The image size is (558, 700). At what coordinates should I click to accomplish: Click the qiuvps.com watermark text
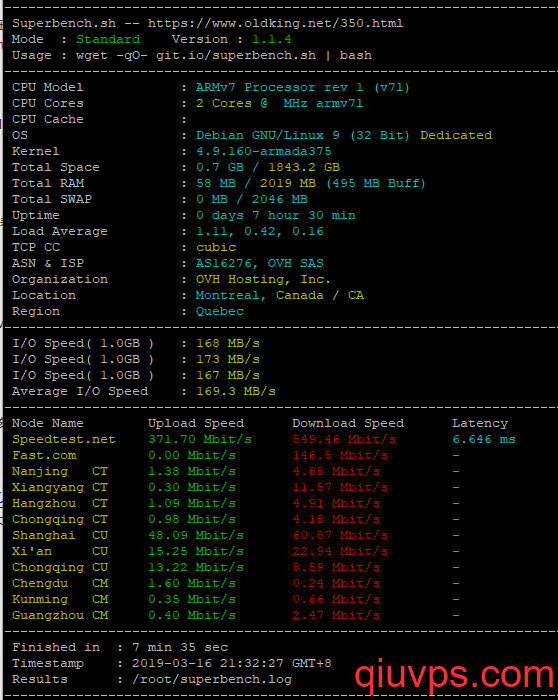coord(454,675)
